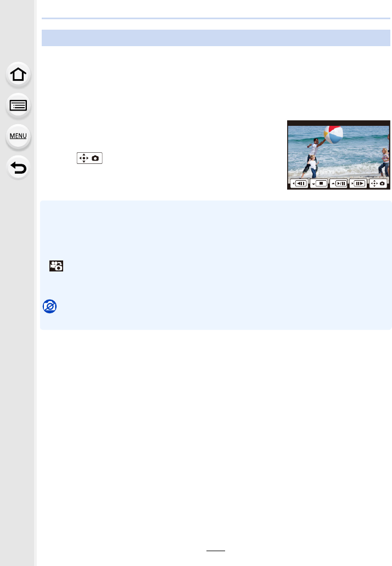Click the blue not-available circle icon
This screenshot has width=392, height=566.
(50, 307)
